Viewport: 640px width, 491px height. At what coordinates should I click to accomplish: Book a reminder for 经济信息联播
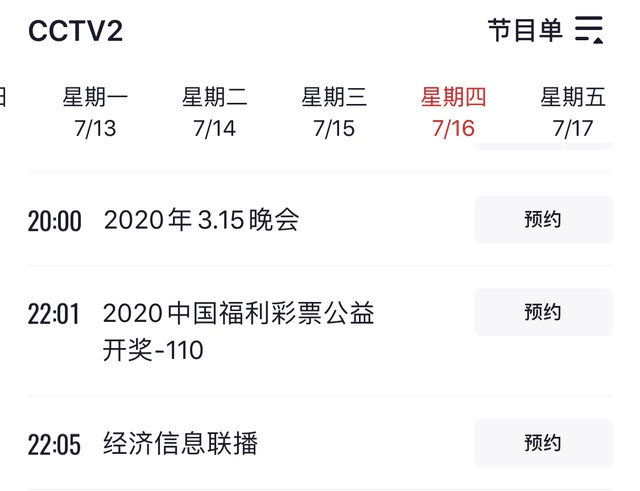pos(543,443)
